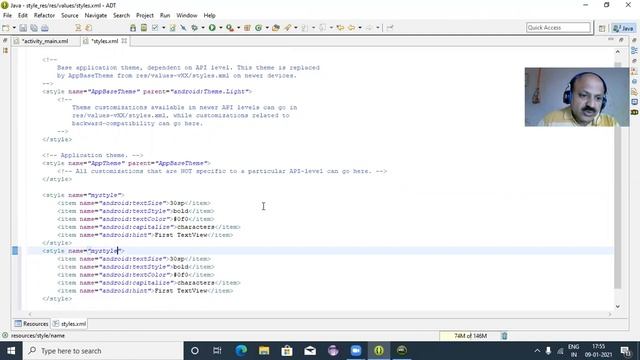This screenshot has height=360, width=640.
Task: Click the New file toolbar icon
Action: [6, 28]
